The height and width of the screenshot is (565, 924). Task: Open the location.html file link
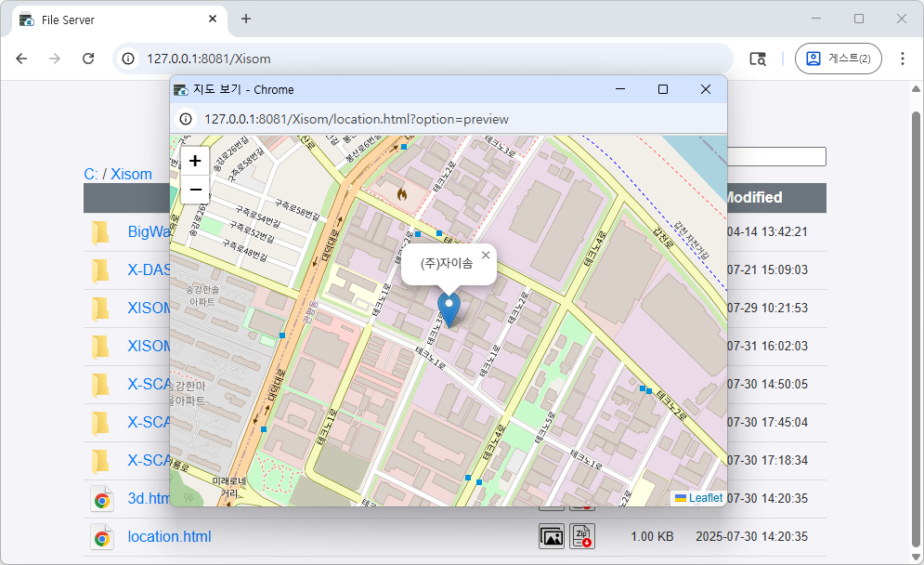tap(169, 537)
